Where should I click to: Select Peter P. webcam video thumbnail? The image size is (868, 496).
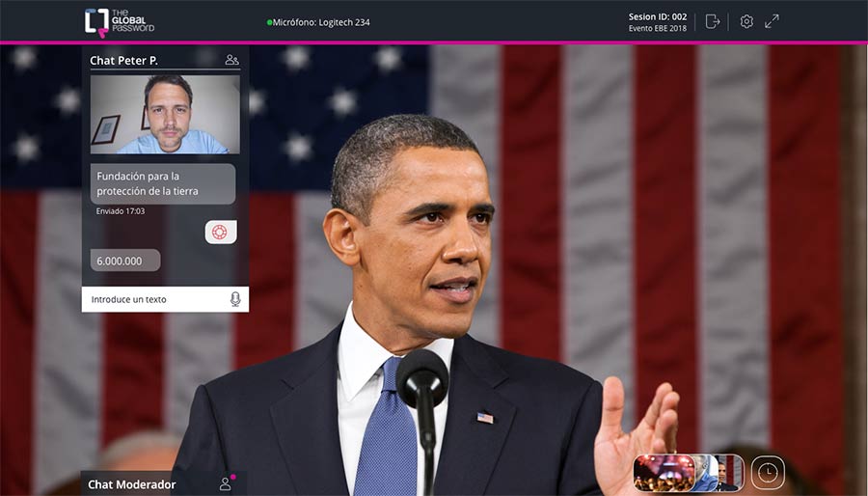165,114
